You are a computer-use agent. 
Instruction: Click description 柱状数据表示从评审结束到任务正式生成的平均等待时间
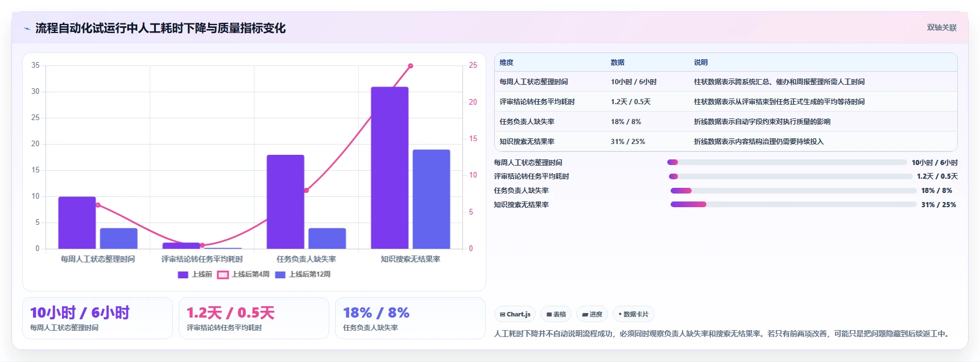click(x=779, y=102)
